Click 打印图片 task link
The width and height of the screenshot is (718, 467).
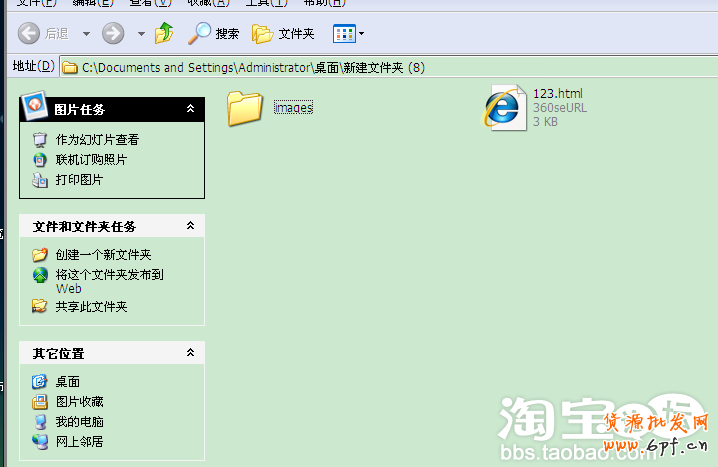79,180
